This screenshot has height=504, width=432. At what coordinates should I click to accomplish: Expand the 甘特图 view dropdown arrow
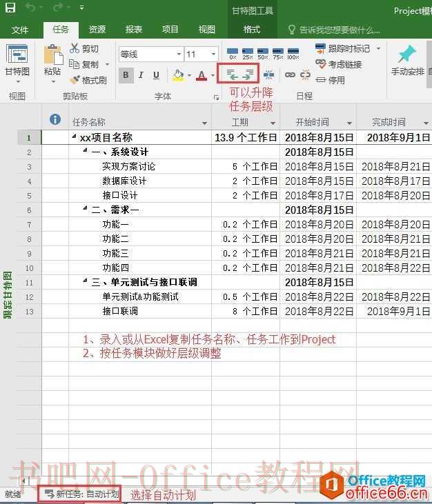pos(18,82)
